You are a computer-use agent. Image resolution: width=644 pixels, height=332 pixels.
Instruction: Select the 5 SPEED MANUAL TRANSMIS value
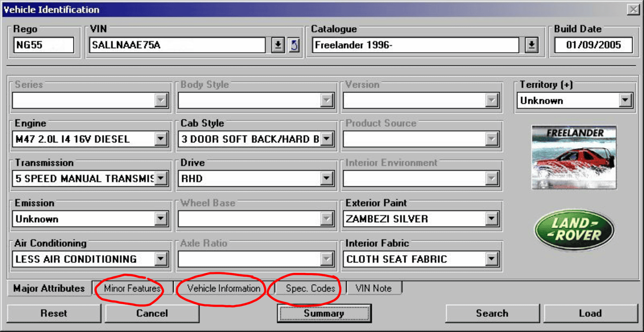click(85, 178)
